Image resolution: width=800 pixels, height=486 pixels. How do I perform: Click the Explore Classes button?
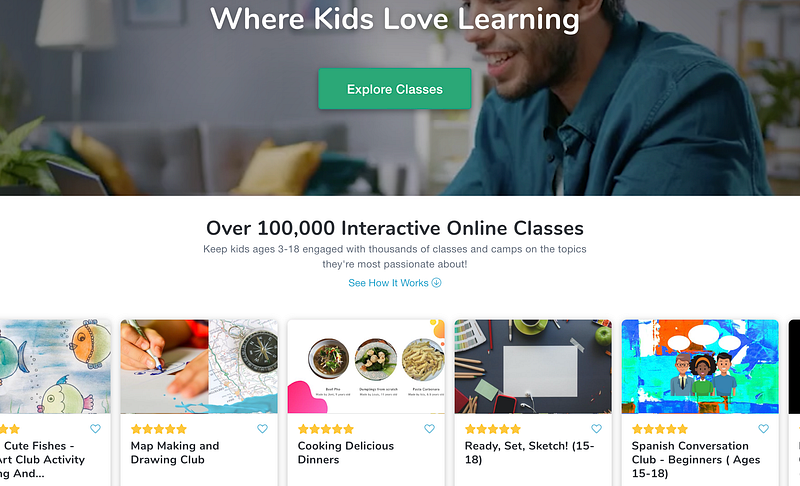(394, 89)
